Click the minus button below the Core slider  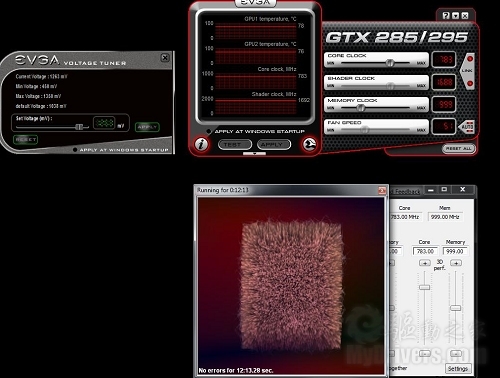click(425, 353)
